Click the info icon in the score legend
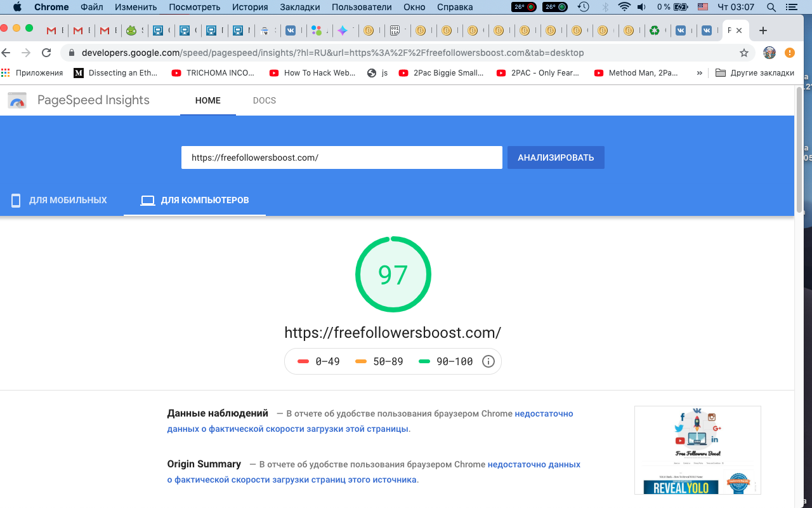 pos(488,361)
